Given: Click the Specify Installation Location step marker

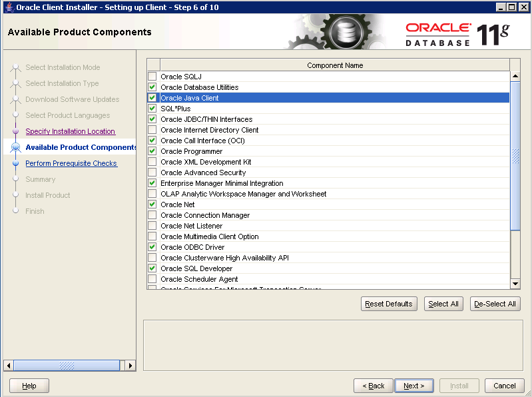Looking at the screenshot, I should [15, 131].
